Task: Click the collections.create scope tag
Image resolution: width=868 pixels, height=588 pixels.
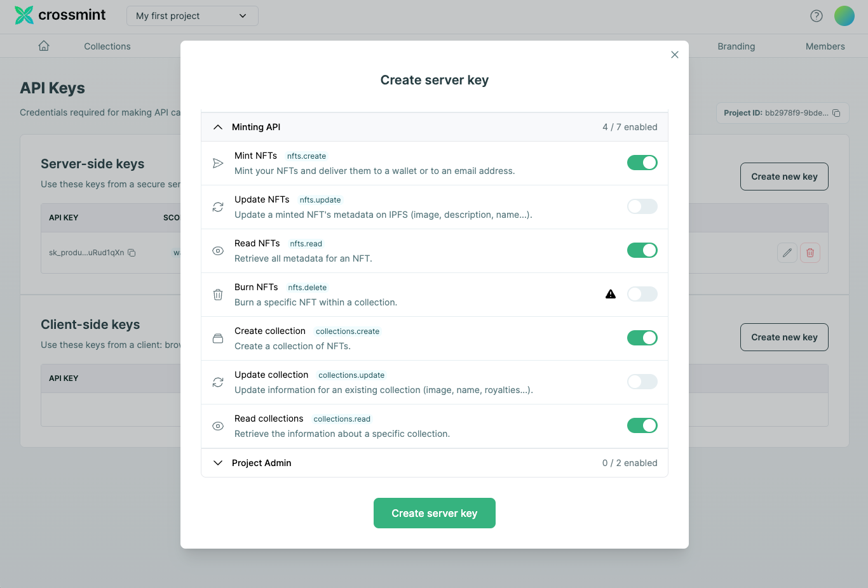Action: 348,331
